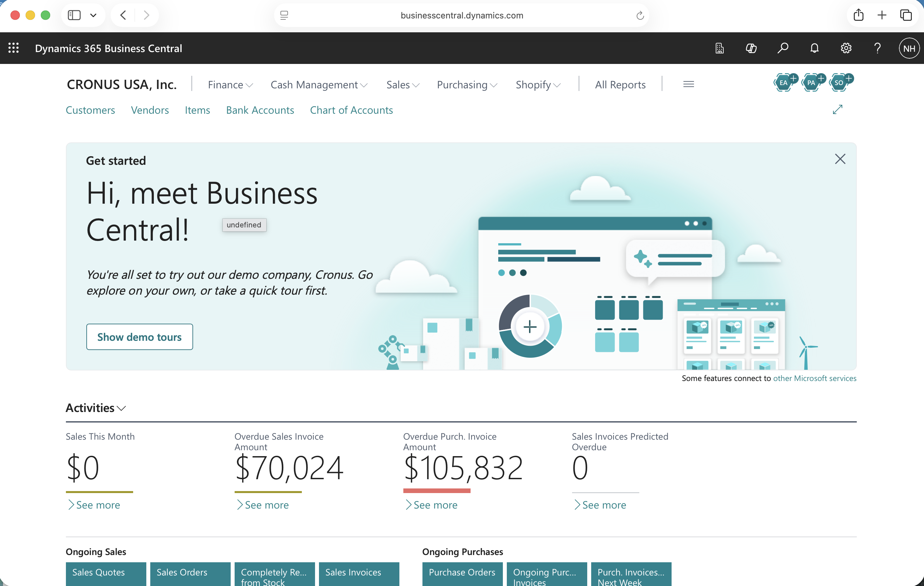924x586 pixels.
Task: Go forward with browser forward arrow
Action: coord(146,15)
